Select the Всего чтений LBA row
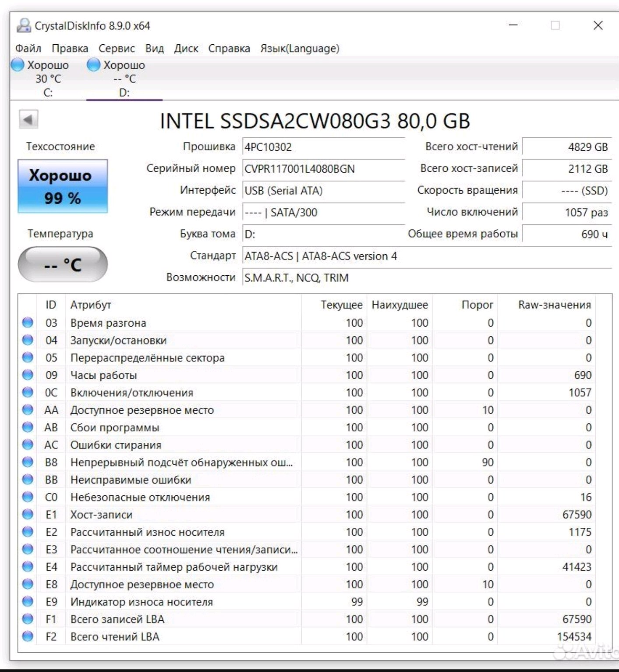Screen dimensions: 619x672 coord(308,636)
